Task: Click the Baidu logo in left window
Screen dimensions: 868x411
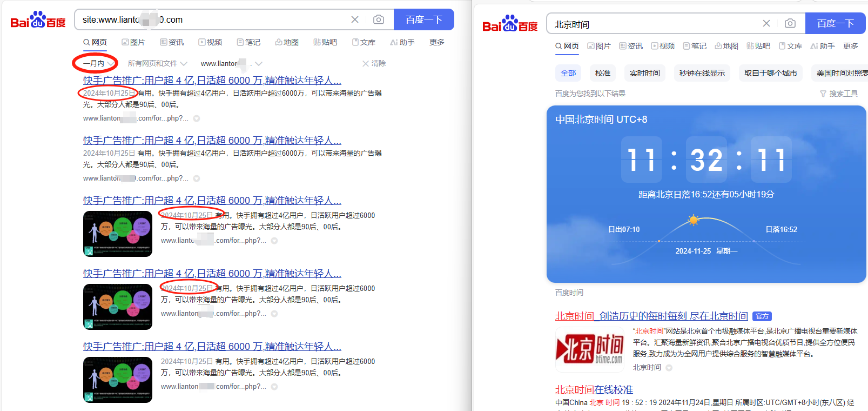Action: click(x=38, y=20)
